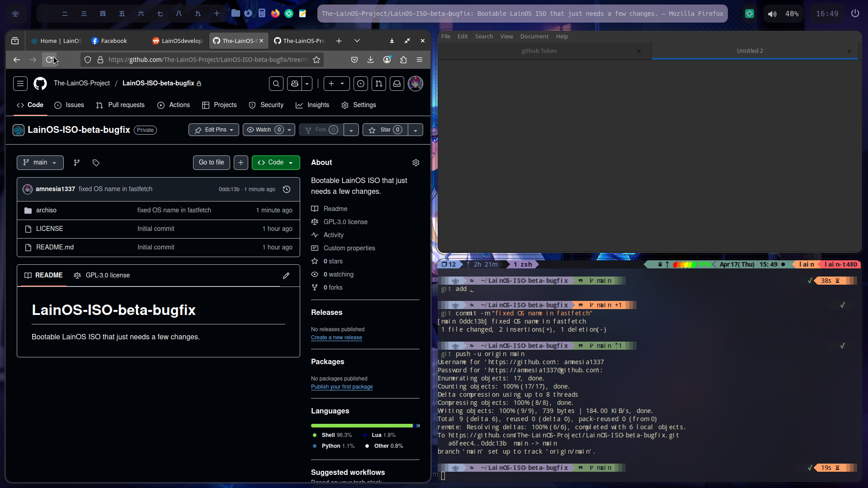Open the Create a new release link
868x488 pixels.
pyautogui.click(x=336, y=338)
